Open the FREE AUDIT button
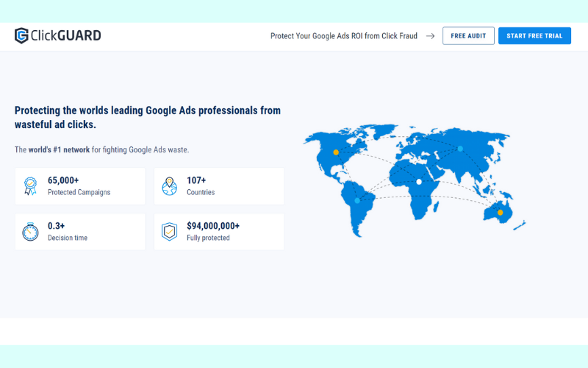This screenshot has width=588, height=368. pyautogui.click(x=468, y=35)
